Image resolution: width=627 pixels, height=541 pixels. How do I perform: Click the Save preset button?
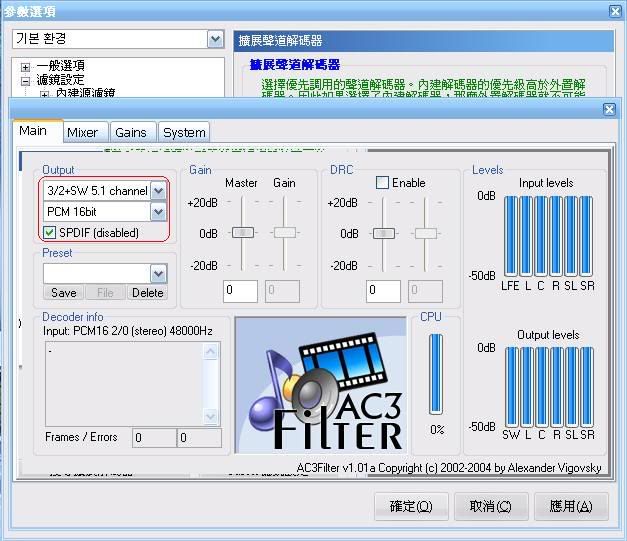pos(63,293)
